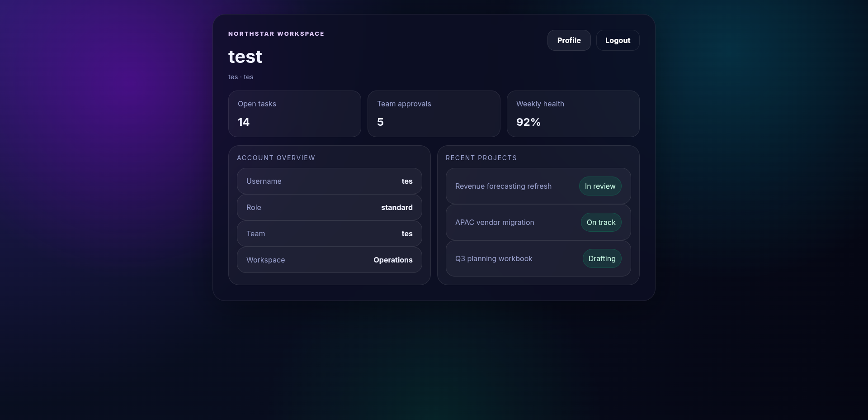This screenshot has width=868, height=420.
Task: Select the Open tasks card
Action: coord(294,114)
